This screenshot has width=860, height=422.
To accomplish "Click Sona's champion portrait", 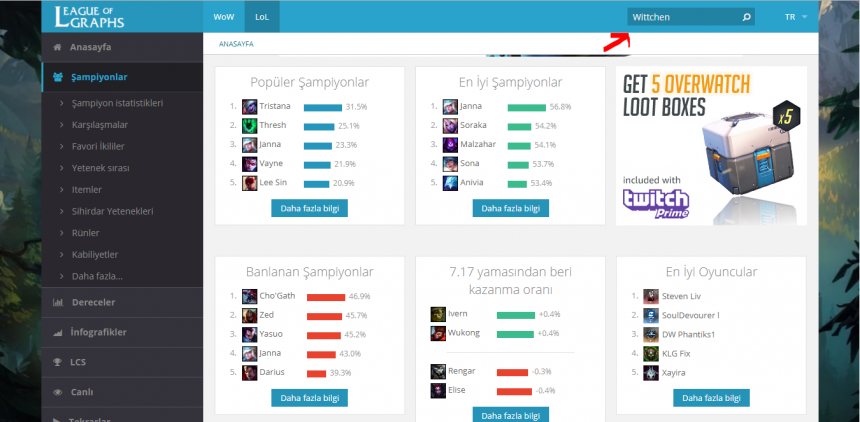I will click(450, 164).
